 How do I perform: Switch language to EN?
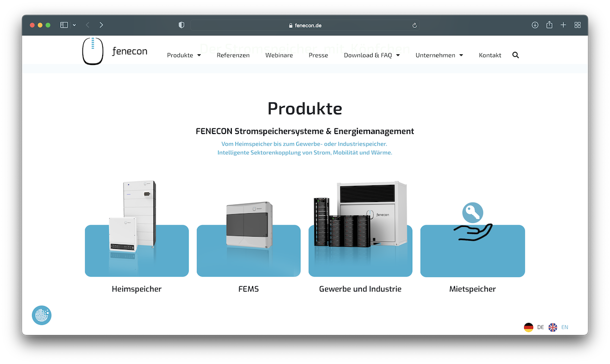(565, 327)
